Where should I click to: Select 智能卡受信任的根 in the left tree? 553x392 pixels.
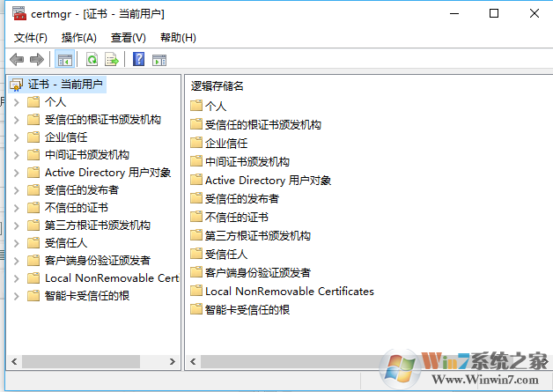[x=87, y=296]
